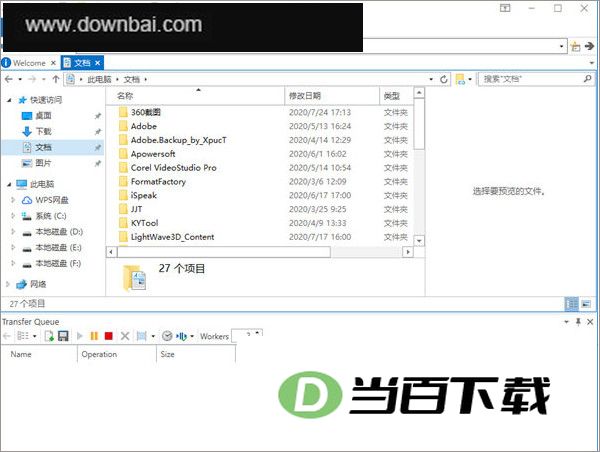The width and height of the screenshot is (600, 452).
Task: Select 本地磁盘 (E:) drive
Action: coord(58,248)
